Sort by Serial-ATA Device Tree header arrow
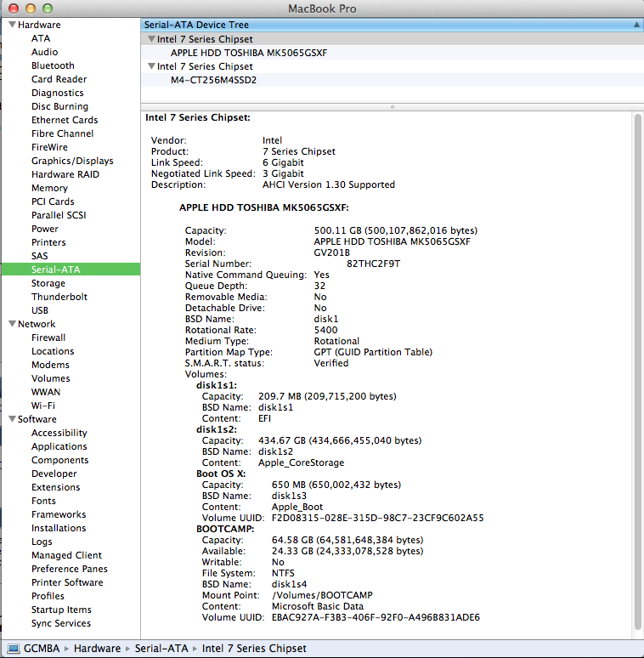Image resolution: width=644 pixels, height=658 pixels. click(x=637, y=25)
